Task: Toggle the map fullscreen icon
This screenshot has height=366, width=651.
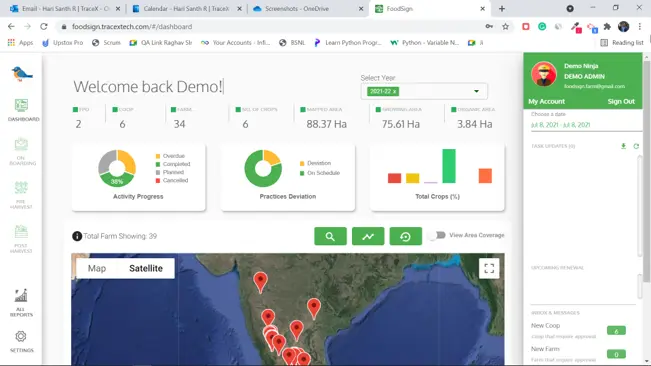Action: tap(489, 268)
